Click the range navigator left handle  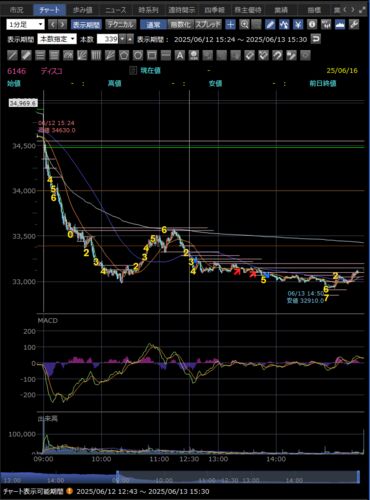[118, 477]
